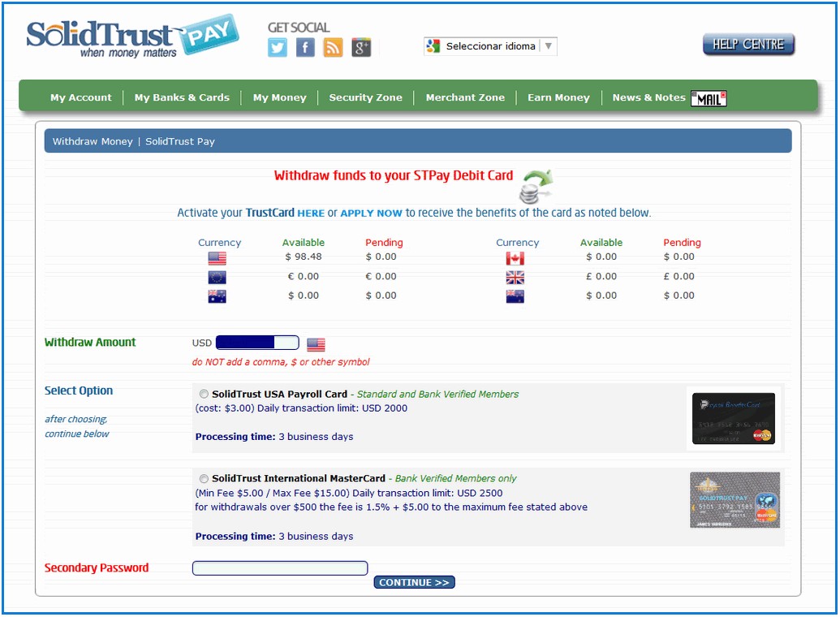Viewport: 840px width, 617px height.
Task: Click the HELP CENTRE button
Action: point(748,45)
